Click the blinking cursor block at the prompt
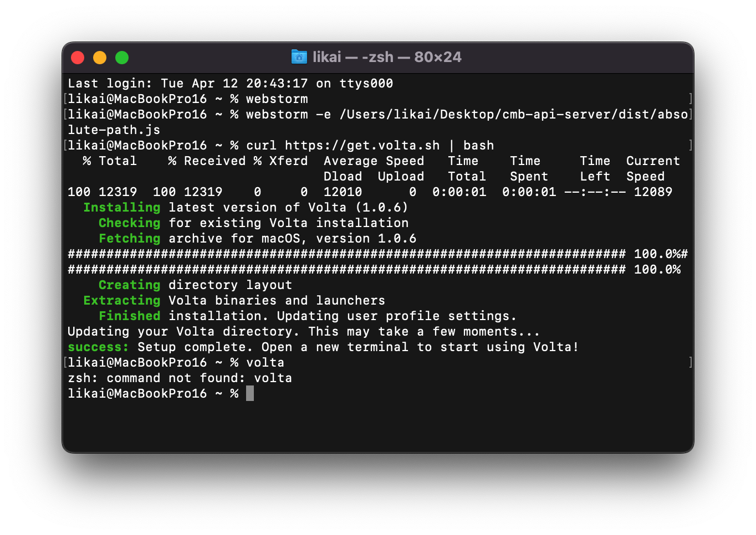The image size is (756, 535). (x=250, y=393)
